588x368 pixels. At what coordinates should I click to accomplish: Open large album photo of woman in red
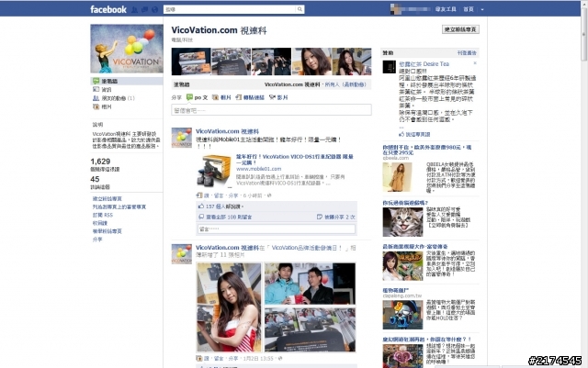(229, 307)
